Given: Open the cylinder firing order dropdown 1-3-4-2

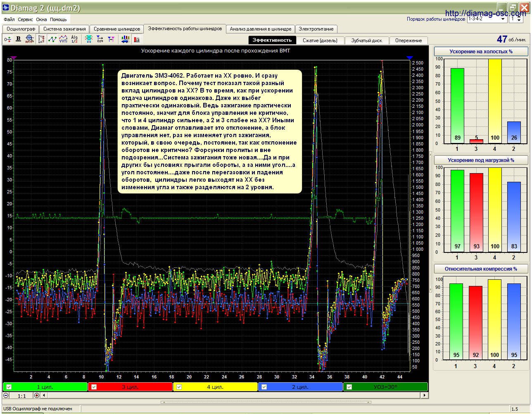Looking at the screenshot, I should tap(503, 19).
